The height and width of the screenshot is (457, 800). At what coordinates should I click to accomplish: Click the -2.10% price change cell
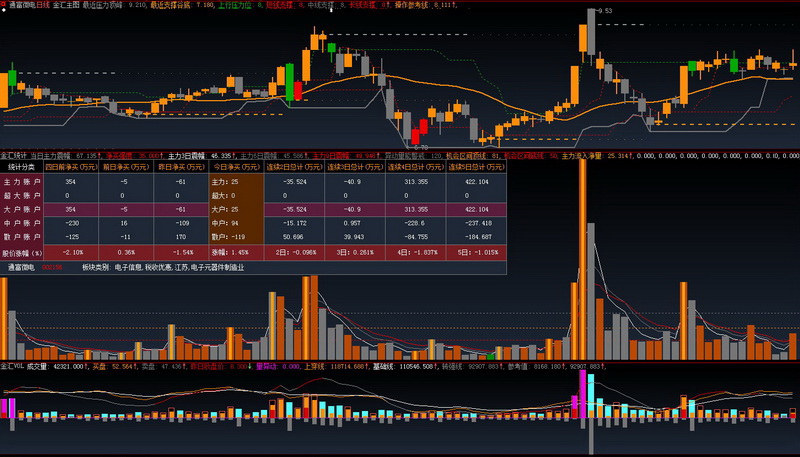[71, 252]
